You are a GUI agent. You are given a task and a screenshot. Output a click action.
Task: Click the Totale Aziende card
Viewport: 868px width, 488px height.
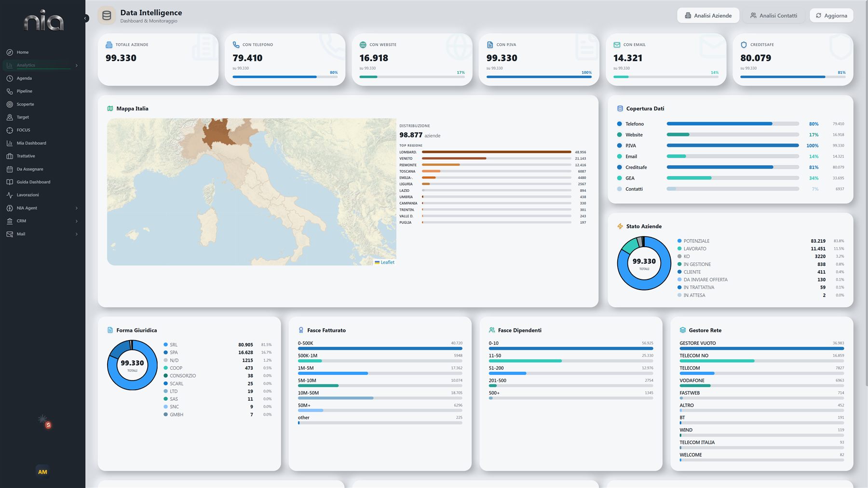(x=158, y=60)
